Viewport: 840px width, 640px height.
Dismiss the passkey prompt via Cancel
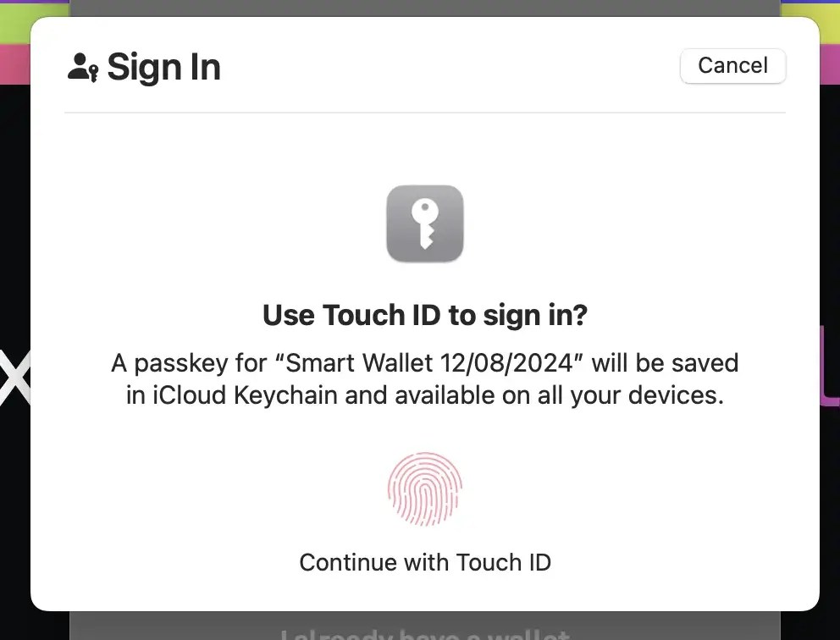point(732,65)
